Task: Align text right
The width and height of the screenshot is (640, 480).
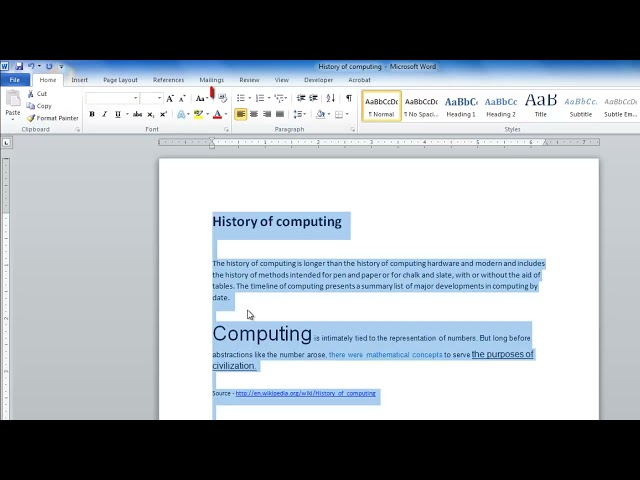Action: click(x=267, y=115)
